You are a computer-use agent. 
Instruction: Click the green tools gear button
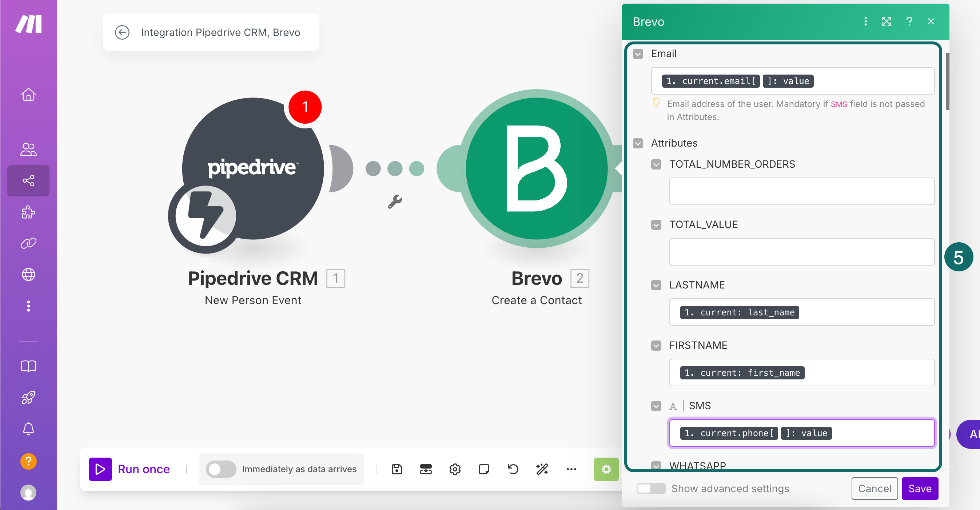point(606,469)
